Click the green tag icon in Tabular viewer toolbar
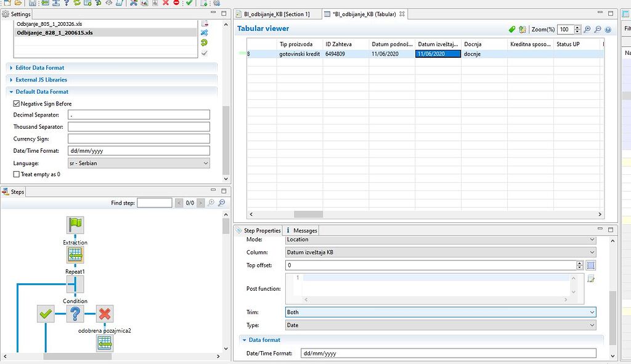 pos(511,29)
